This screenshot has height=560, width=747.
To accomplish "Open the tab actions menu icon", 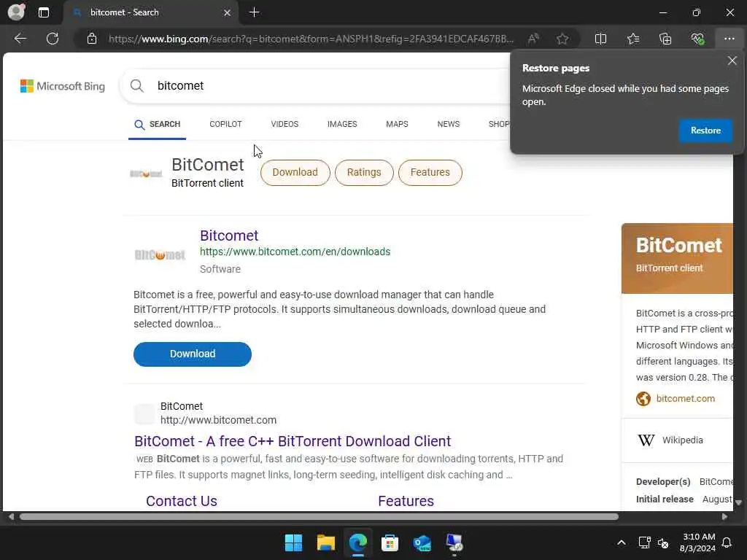I will pyautogui.click(x=43, y=12).
